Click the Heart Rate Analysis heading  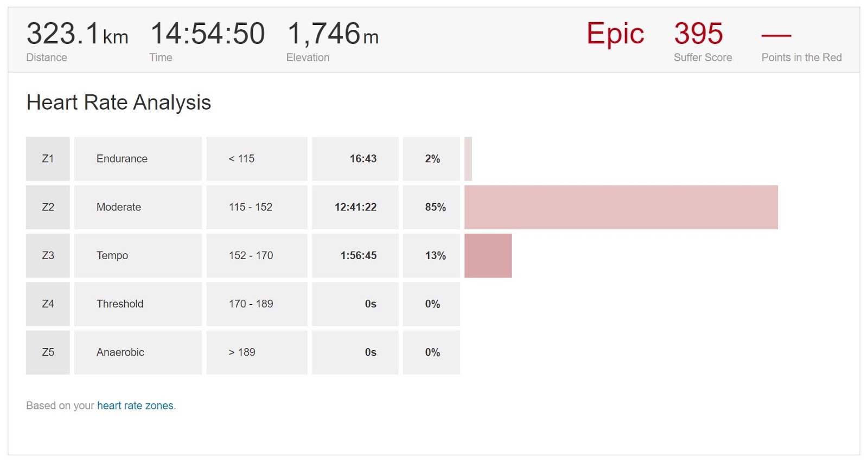(x=119, y=102)
